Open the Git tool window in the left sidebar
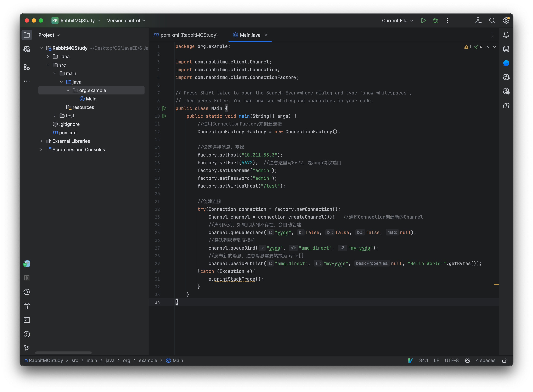The width and height of the screenshot is (533, 392). tap(27, 348)
